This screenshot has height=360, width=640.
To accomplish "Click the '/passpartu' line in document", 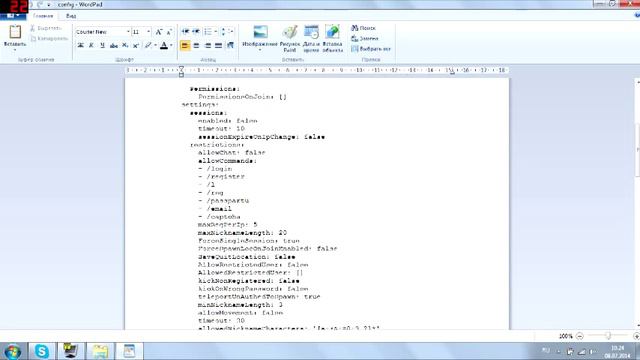I will [x=224, y=201].
